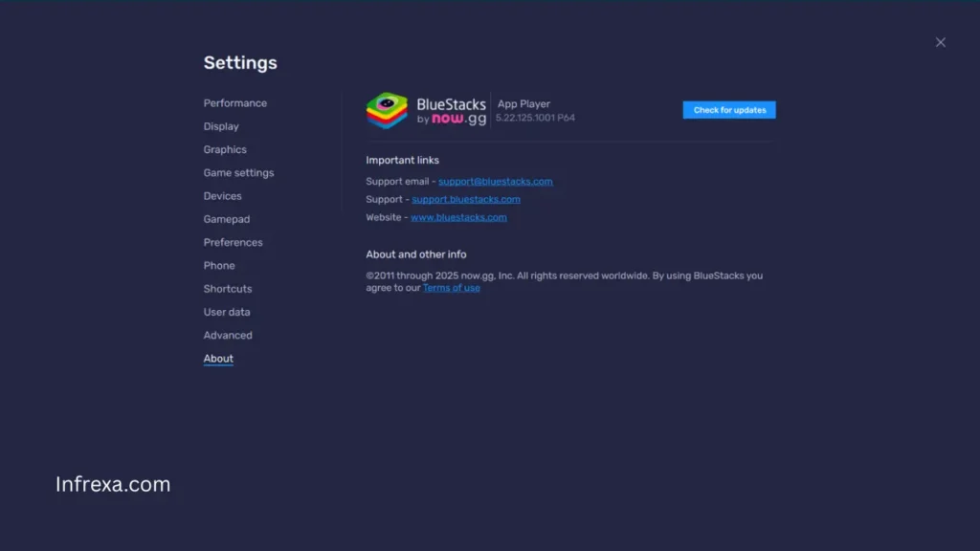Screen dimensions: 980x551
Task: Open the support@bluestacks.com email link
Action: [x=495, y=181]
